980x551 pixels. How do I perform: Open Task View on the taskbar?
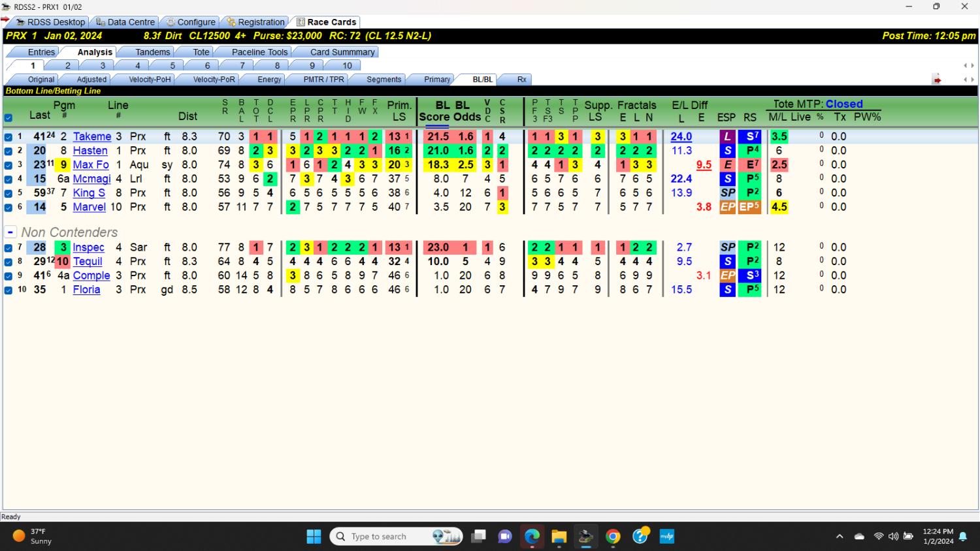point(478,536)
